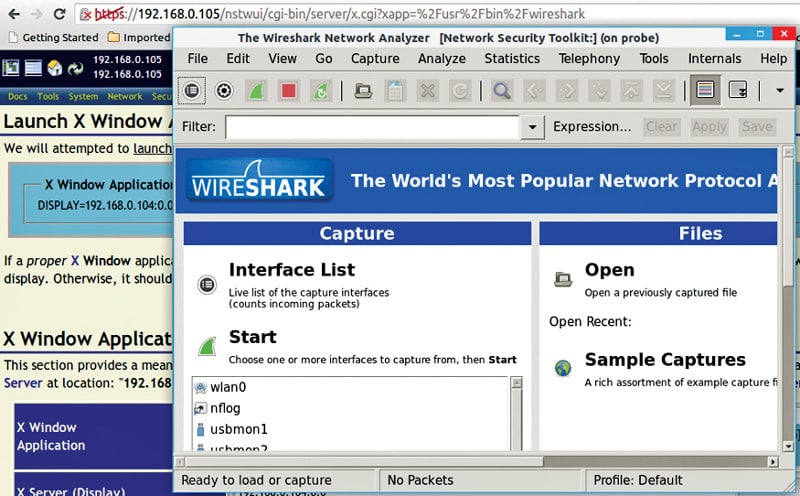Screen dimensions: 800x496
Task: Toggle auto scroll during live capture
Action: point(738,91)
